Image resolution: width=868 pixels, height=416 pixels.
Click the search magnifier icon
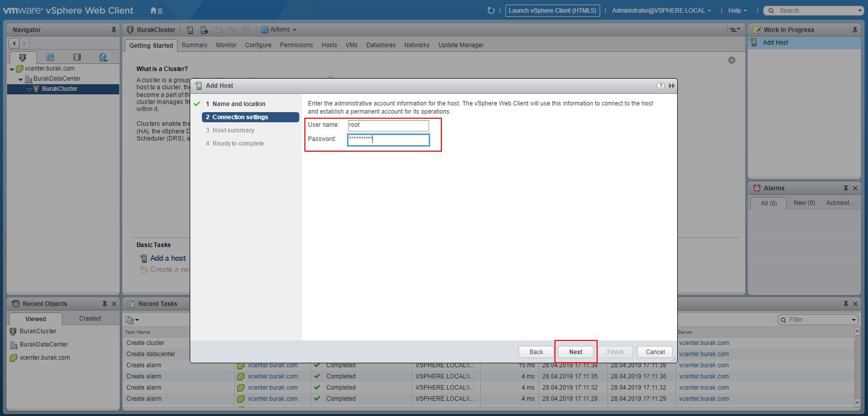(x=772, y=11)
